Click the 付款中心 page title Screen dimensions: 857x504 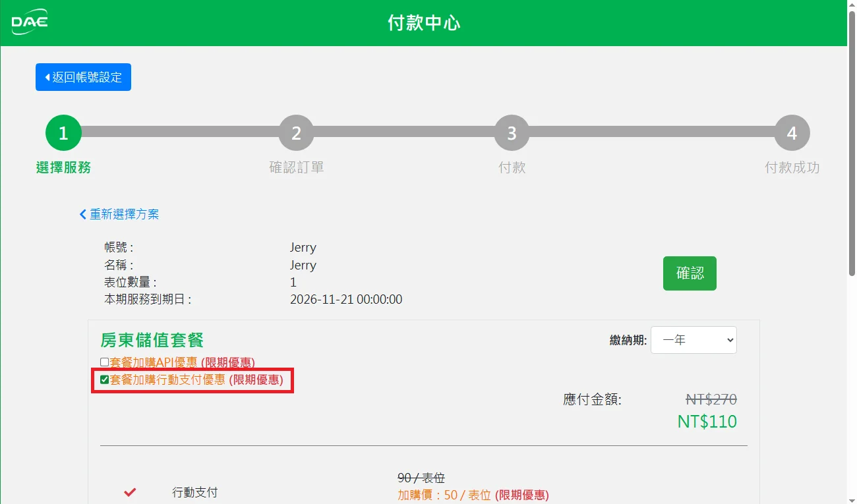point(423,23)
